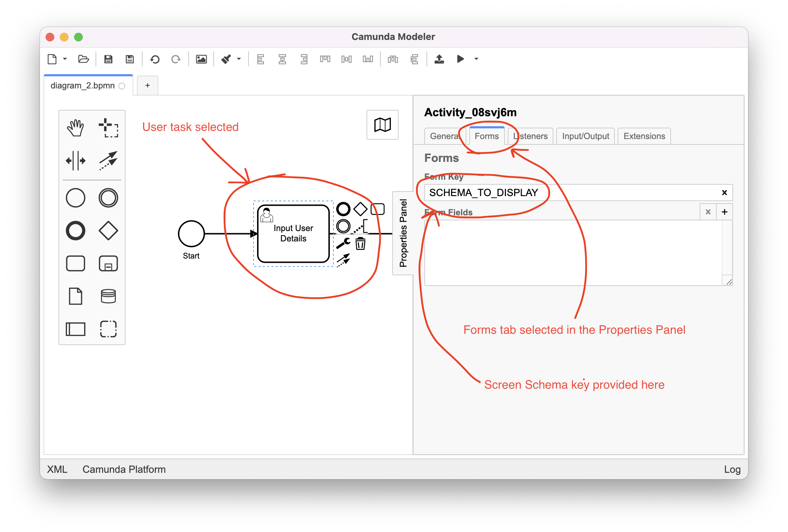The image size is (788, 532).
Task: Open the start instance dropdown arrow
Action: coord(476,59)
